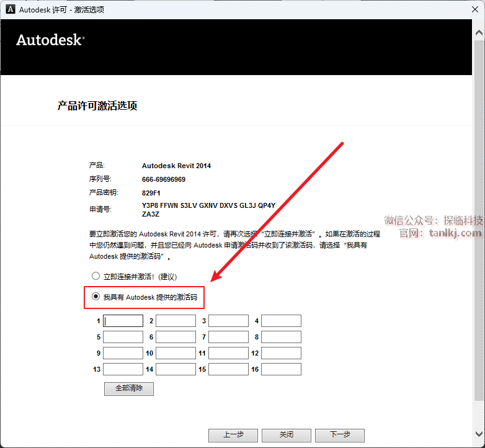Focus activation code field 15
Image resolution: width=485 pixels, height=448 pixels.
tap(229, 369)
